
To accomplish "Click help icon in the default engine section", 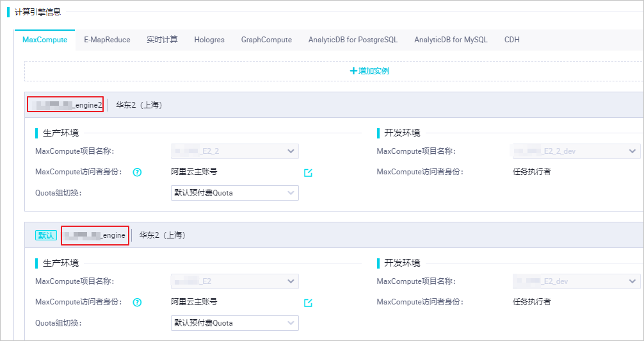I will click(x=137, y=303).
